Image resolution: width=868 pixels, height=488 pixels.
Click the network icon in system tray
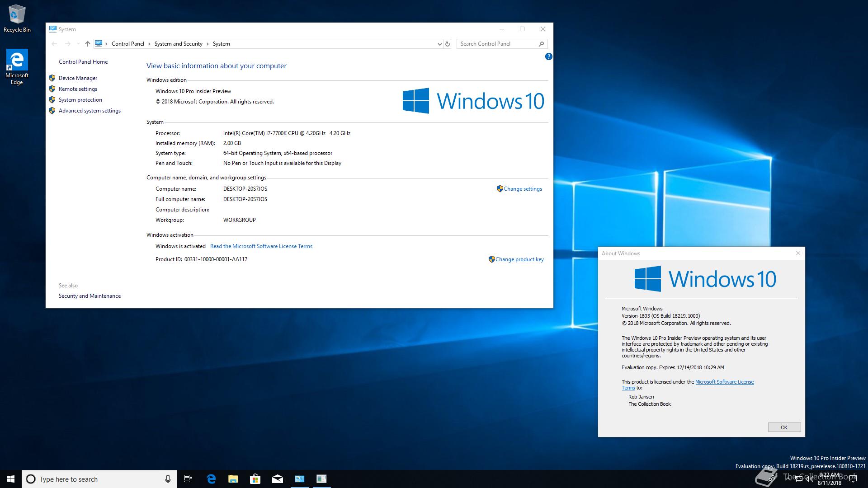pyautogui.click(x=798, y=479)
